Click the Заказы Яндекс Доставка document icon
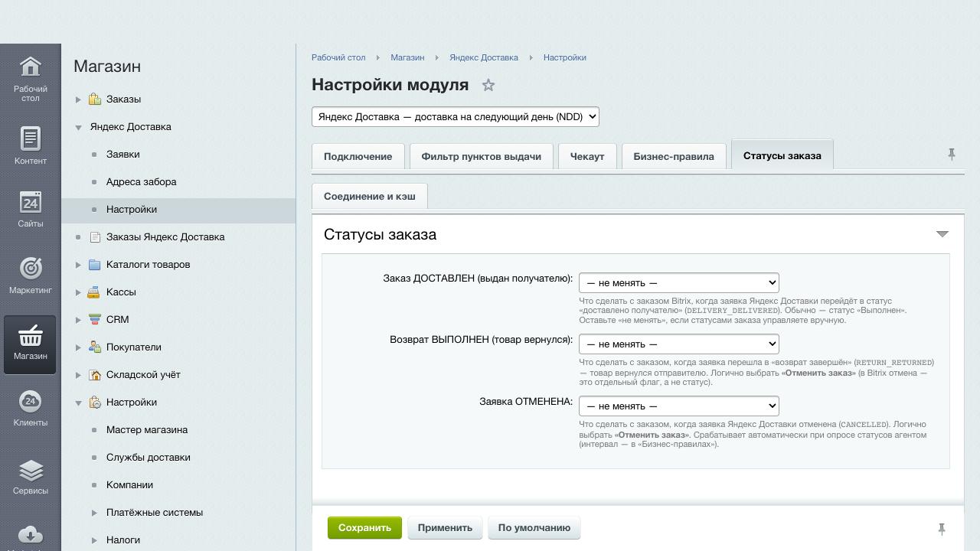980x551 pixels. point(95,237)
